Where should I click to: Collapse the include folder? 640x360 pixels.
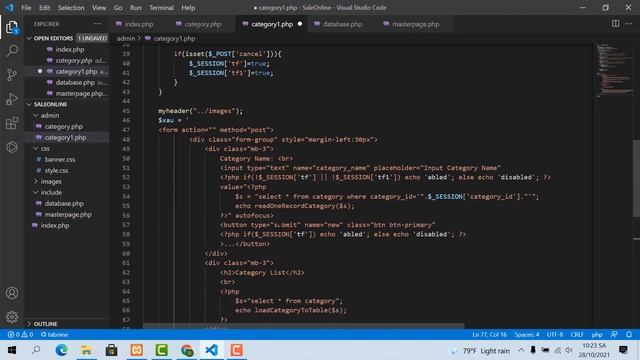(36, 192)
